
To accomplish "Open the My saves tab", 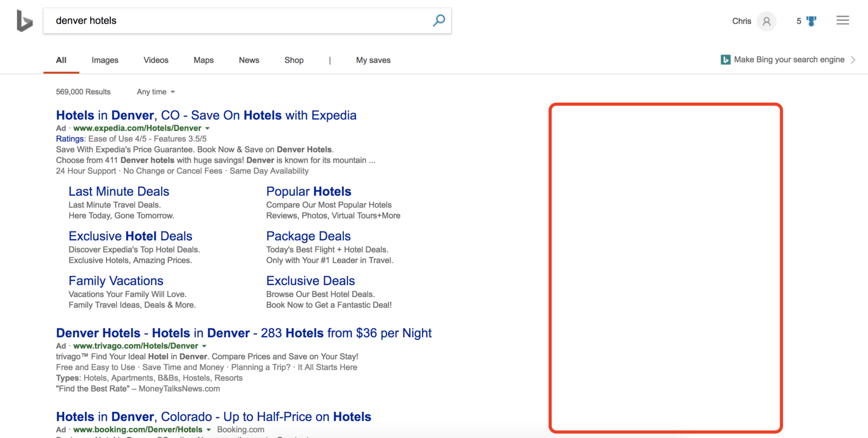I will 373,60.
